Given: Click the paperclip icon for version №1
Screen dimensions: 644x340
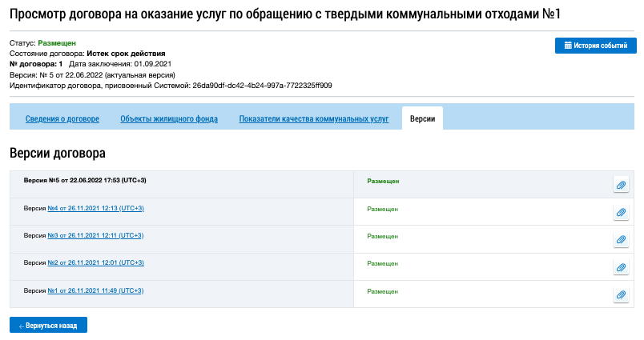Looking at the screenshot, I should [x=621, y=294].
